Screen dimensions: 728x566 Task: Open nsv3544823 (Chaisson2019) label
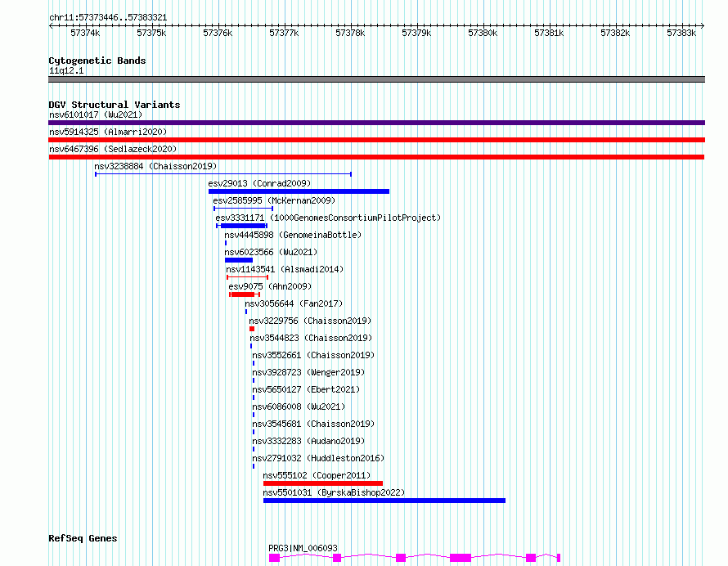[x=311, y=338]
